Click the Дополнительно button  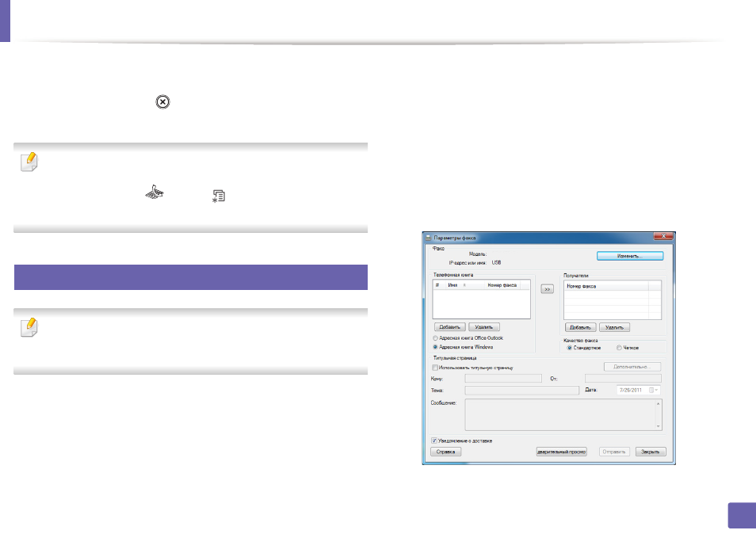click(632, 367)
